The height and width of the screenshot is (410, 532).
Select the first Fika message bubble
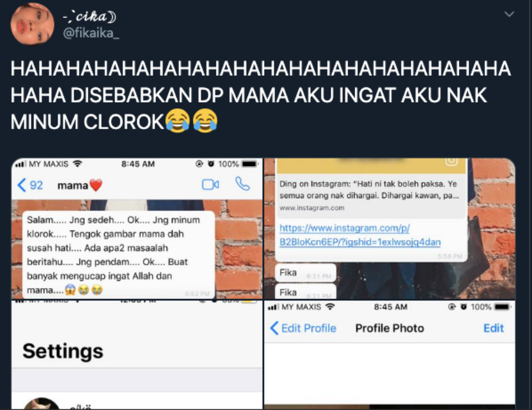[x=305, y=273]
